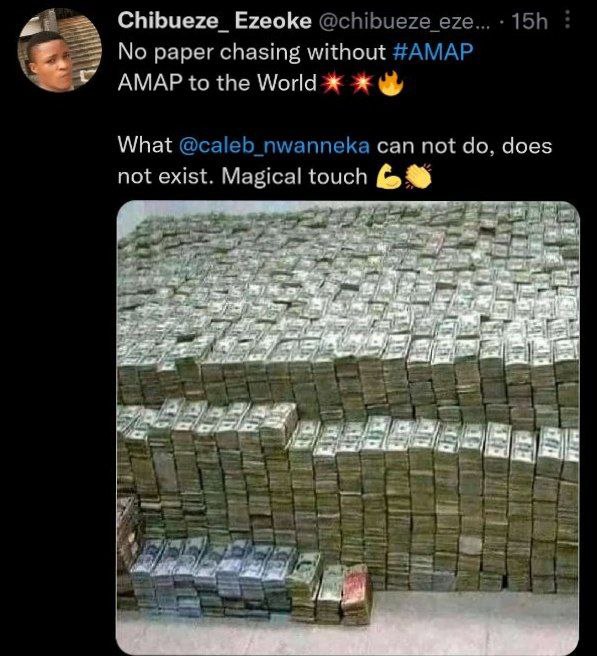Open the Chibueze_ Ezeoke display name
The height and width of the screenshot is (656, 597).
tap(215, 20)
